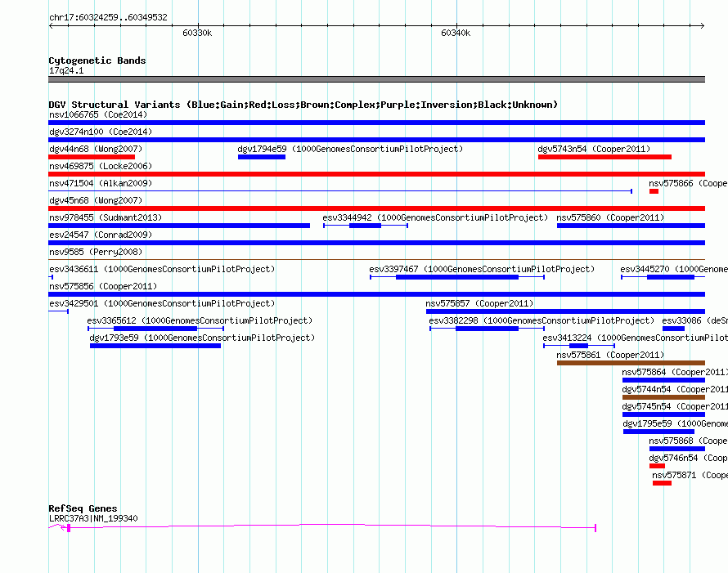728x573 pixels.
Task: Click the esv3397467 variant bar
Action: (x=457, y=277)
